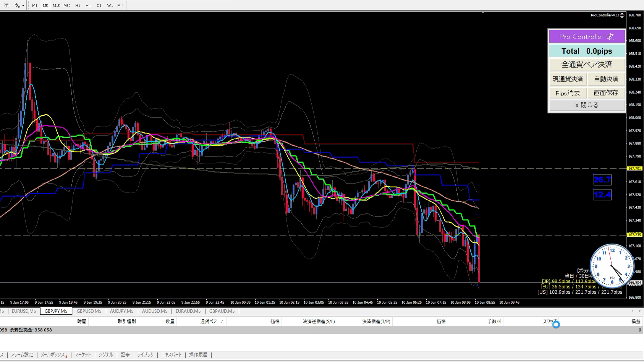The width and height of the screenshot is (644, 362).
Task: Select the M5 timeframe button
Action: click(x=45, y=5)
